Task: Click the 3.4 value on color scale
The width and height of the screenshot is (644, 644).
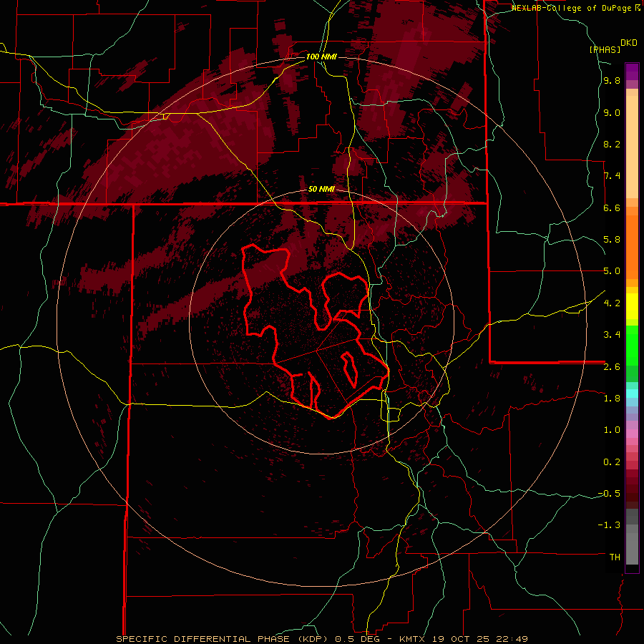Action: pyautogui.click(x=612, y=335)
